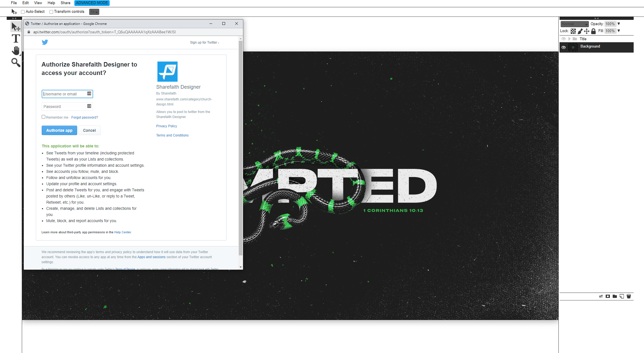Toggle ADVANCED MODE button
Image resolution: width=644 pixels, height=353 pixels.
tap(92, 3)
